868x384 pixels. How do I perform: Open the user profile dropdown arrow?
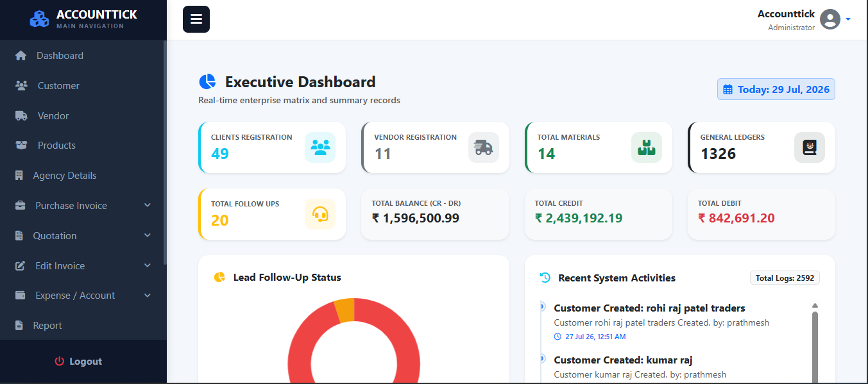click(x=848, y=19)
